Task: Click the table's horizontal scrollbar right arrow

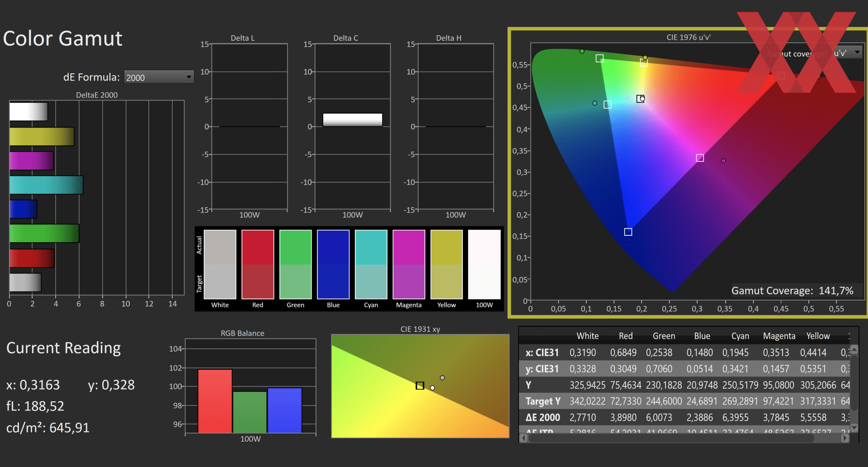Action: pos(845,438)
